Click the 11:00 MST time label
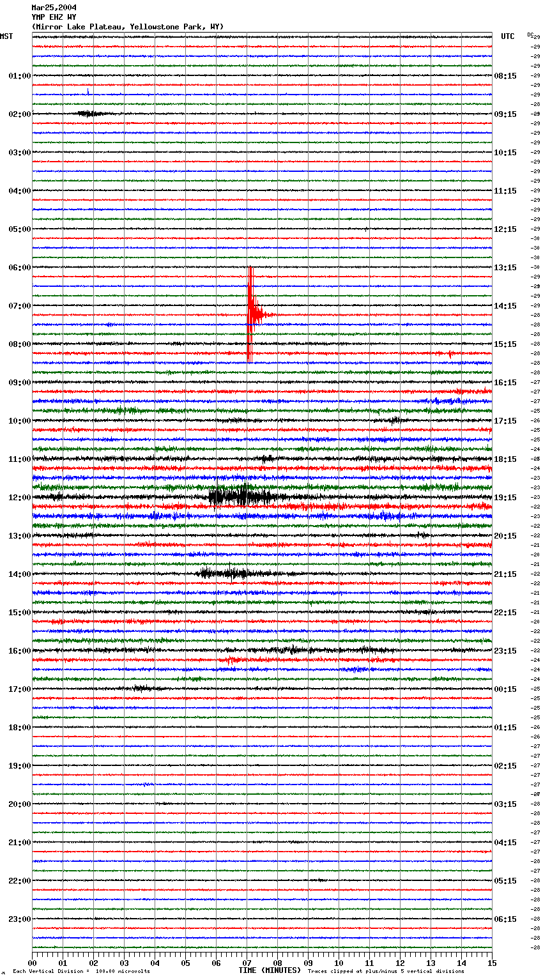This screenshot has width=543, height=980. click(20, 459)
